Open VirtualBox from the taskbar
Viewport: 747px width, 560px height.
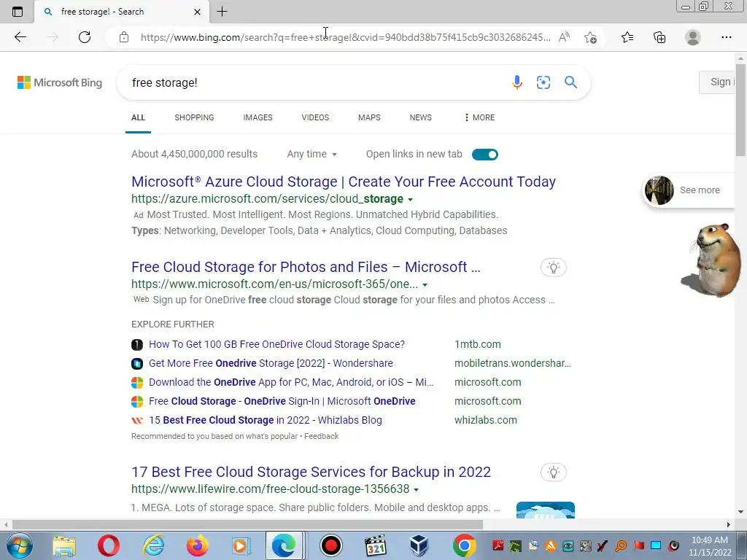click(419, 545)
